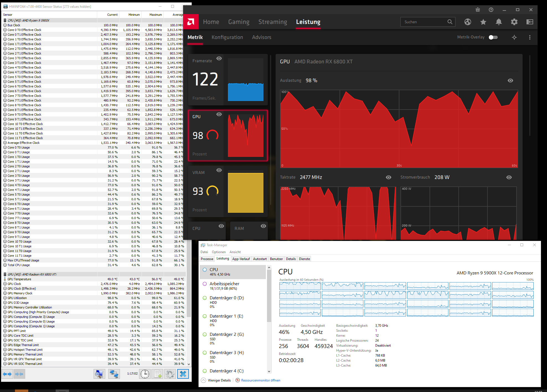Enable the Metrik-Overlay switch
Image resolution: width=547 pixels, height=392 pixels.
pyautogui.click(x=493, y=37)
